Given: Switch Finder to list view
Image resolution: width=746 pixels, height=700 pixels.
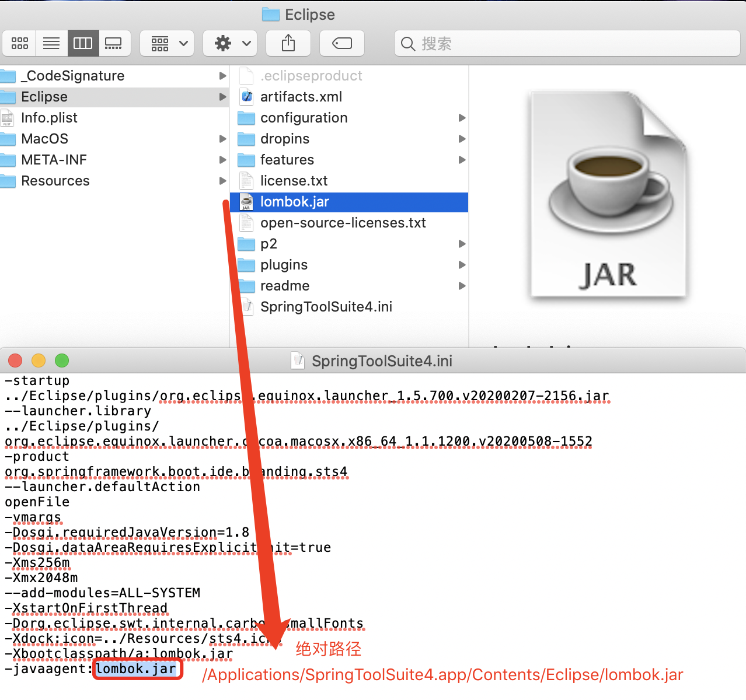Looking at the screenshot, I should (51, 43).
